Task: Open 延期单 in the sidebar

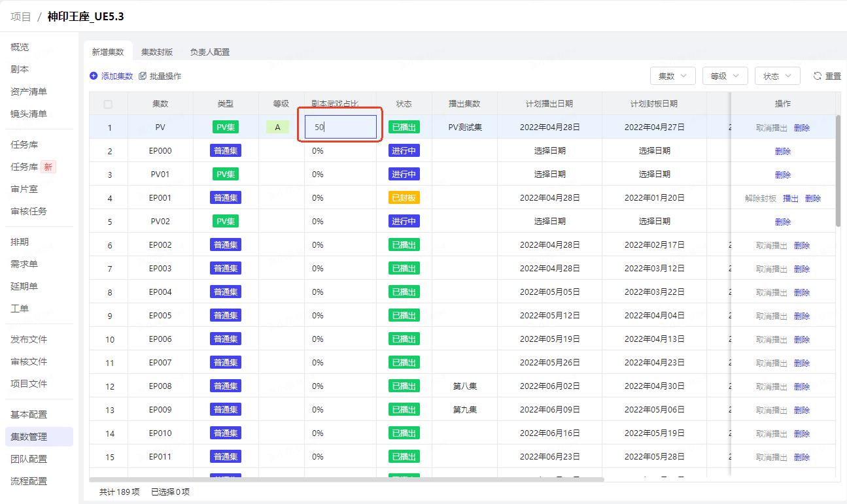Action: tap(24, 286)
